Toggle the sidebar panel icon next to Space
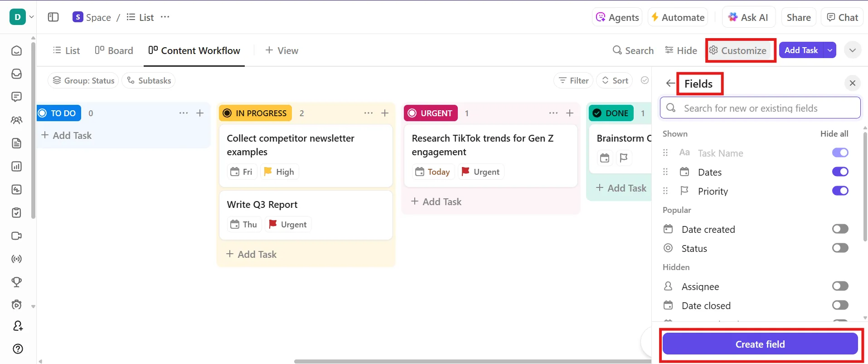868x364 pixels. [53, 17]
